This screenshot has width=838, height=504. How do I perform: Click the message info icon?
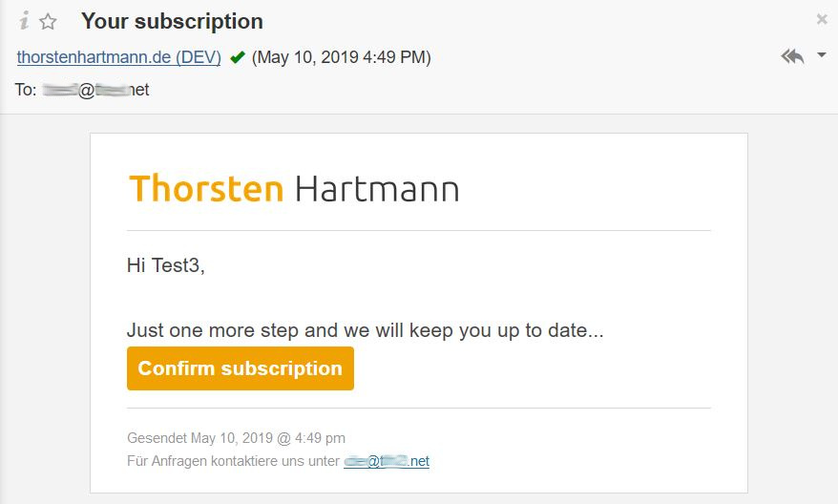[24, 21]
